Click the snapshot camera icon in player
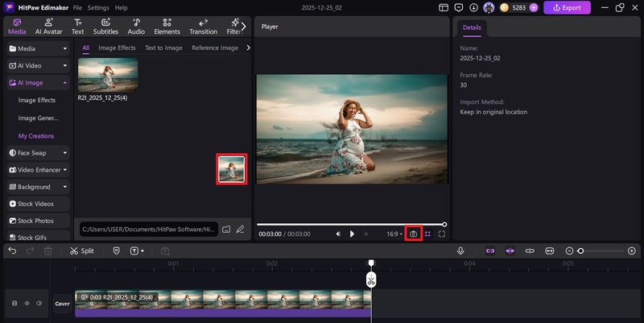Screen dimensions: 644x323 click(413, 234)
